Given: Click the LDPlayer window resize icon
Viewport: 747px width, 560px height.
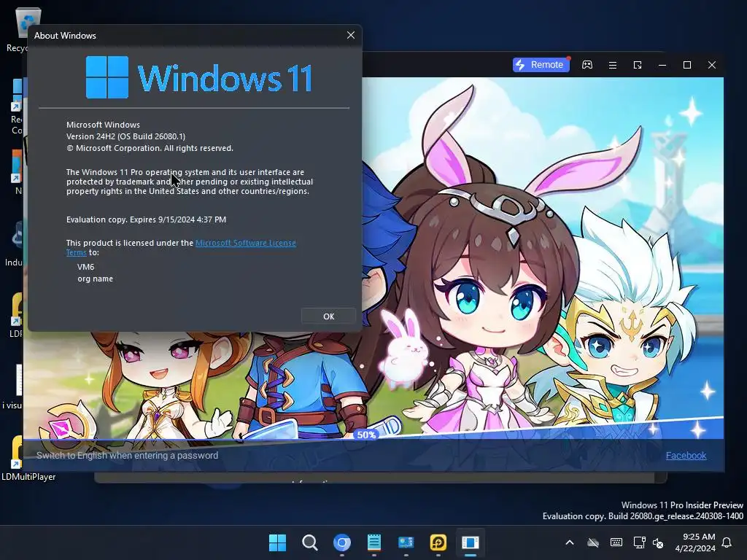Looking at the screenshot, I should click(x=638, y=65).
